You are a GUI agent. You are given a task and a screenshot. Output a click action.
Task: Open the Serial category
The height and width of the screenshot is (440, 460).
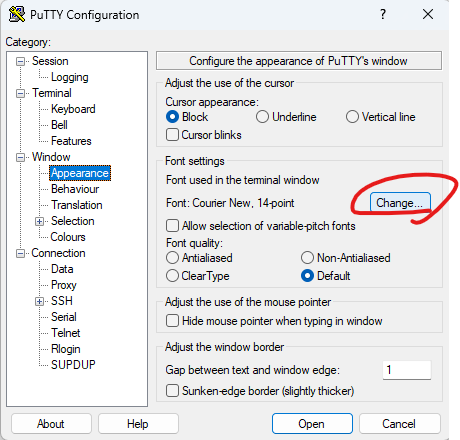(x=64, y=317)
